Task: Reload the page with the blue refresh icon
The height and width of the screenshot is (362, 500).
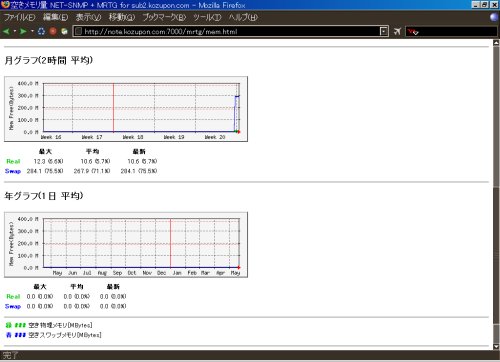Action: coord(41,31)
